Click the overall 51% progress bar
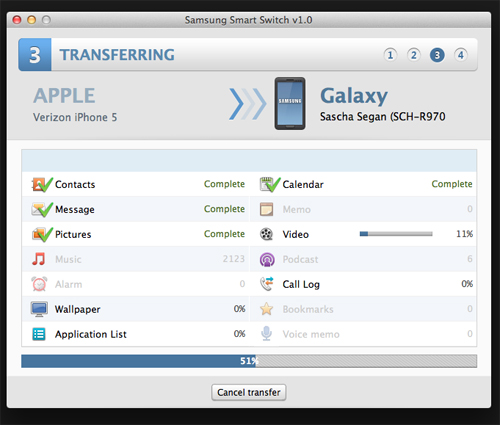 click(x=249, y=361)
